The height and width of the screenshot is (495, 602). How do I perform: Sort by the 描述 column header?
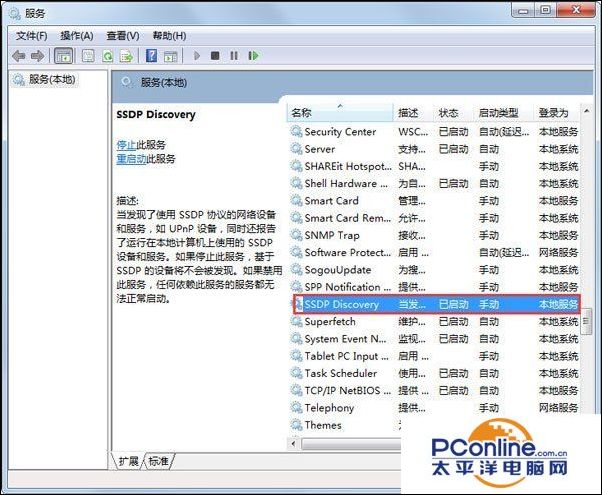(413, 113)
